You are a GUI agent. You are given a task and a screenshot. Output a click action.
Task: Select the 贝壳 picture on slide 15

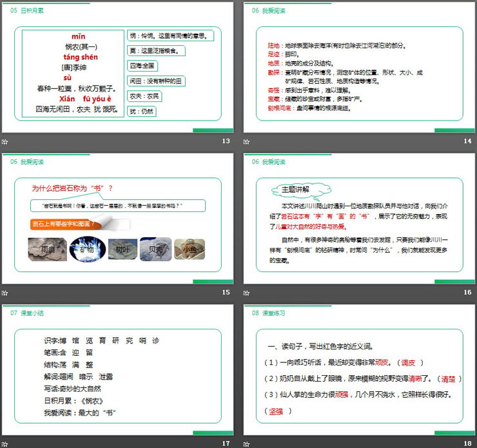[x=155, y=249]
